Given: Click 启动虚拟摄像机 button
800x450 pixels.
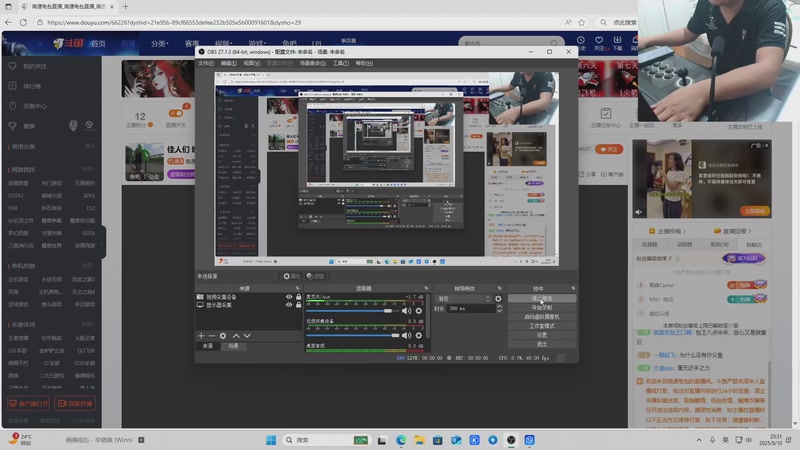Looking at the screenshot, I should point(542,317).
